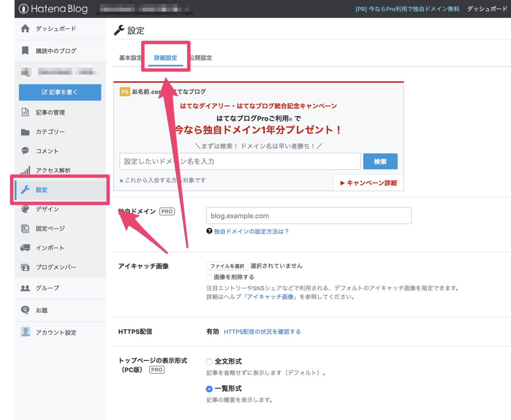The height and width of the screenshot is (420, 511).
Task: Click the avatar icon for アカウント設定
Action: (x=26, y=332)
